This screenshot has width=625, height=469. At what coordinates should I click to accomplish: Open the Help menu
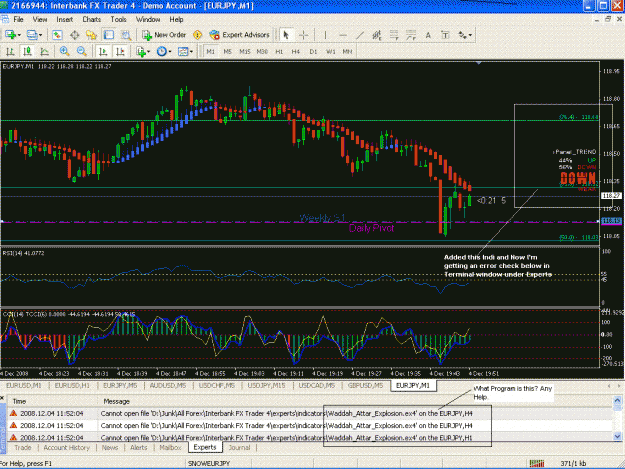tap(176, 20)
